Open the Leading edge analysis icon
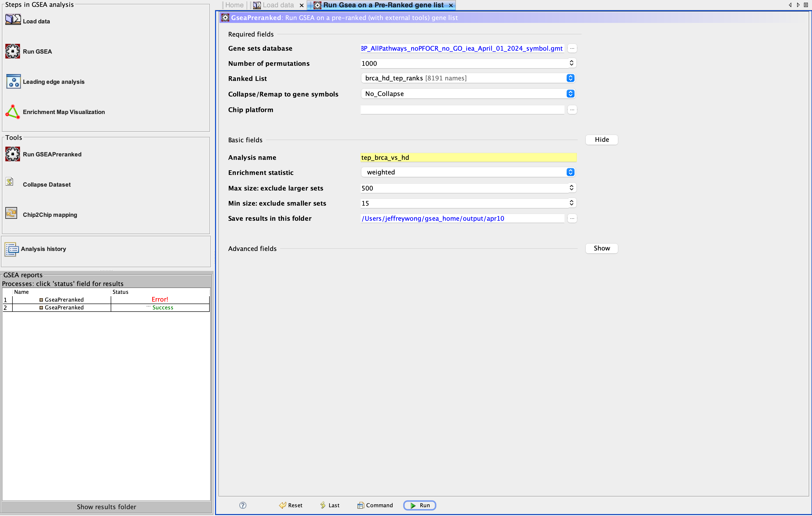Image resolution: width=812 pixels, height=516 pixels. (13, 82)
